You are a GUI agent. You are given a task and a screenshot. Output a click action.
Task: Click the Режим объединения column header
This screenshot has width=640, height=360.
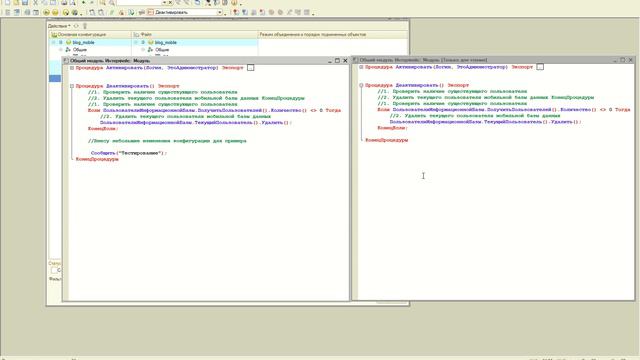coord(333,35)
